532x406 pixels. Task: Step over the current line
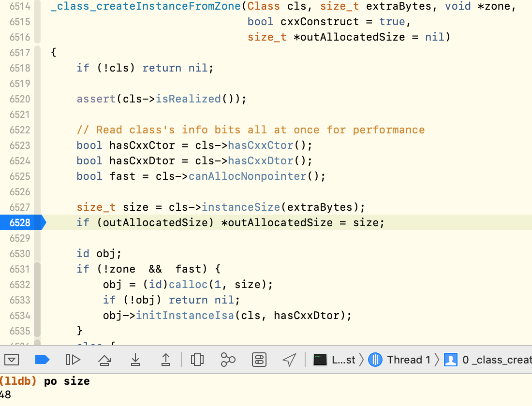tap(104, 360)
